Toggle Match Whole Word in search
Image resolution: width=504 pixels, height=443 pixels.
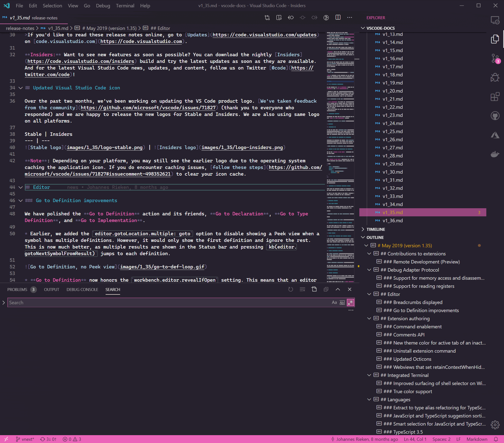point(342,303)
